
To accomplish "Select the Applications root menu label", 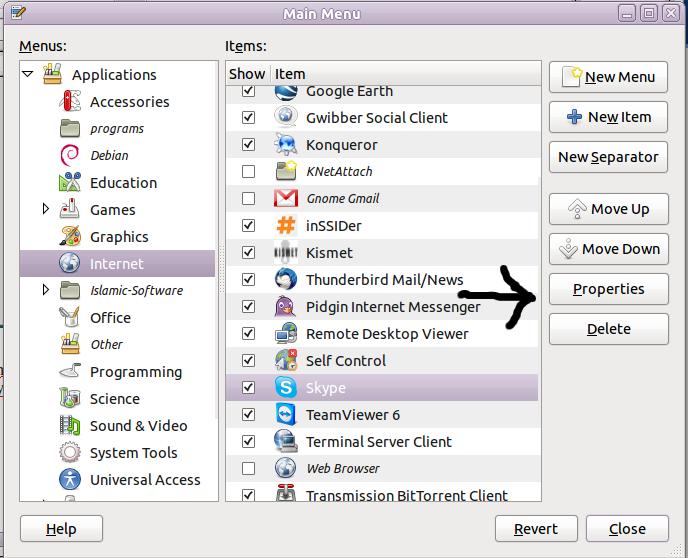I will pyautogui.click(x=114, y=75).
